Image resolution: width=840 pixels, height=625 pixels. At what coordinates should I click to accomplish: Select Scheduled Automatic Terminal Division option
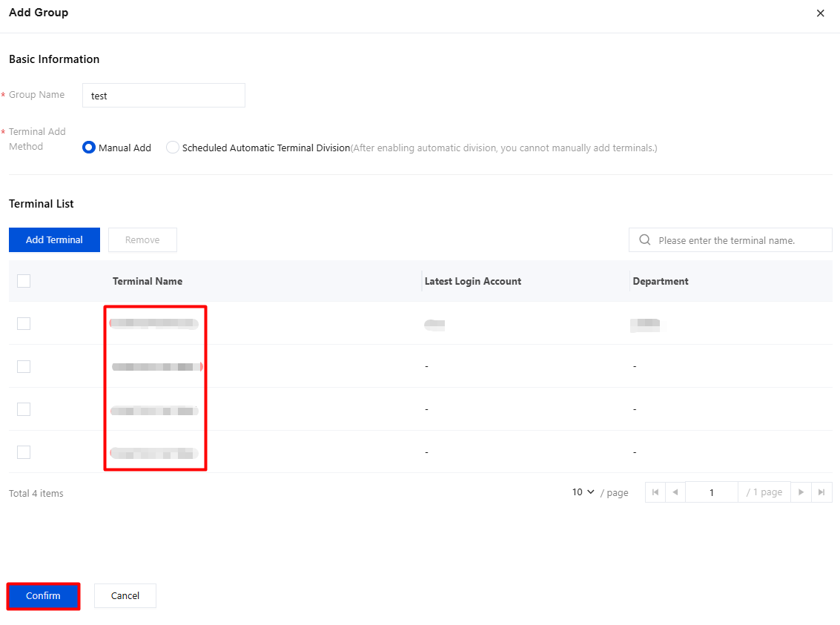(173, 148)
